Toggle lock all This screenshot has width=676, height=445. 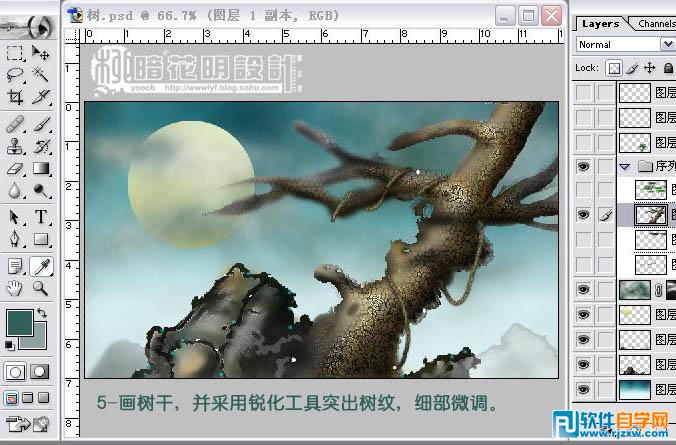668,68
